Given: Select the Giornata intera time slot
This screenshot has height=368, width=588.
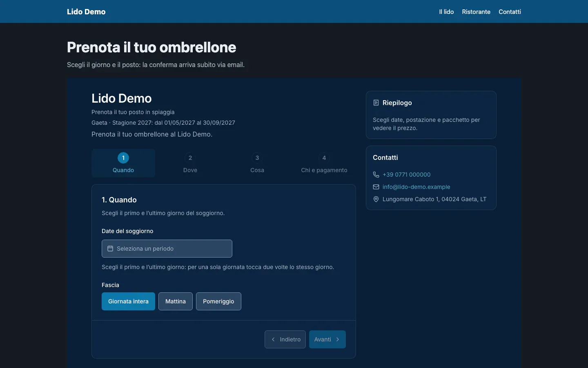Looking at the screenshot, I should (x=128, y=301).
